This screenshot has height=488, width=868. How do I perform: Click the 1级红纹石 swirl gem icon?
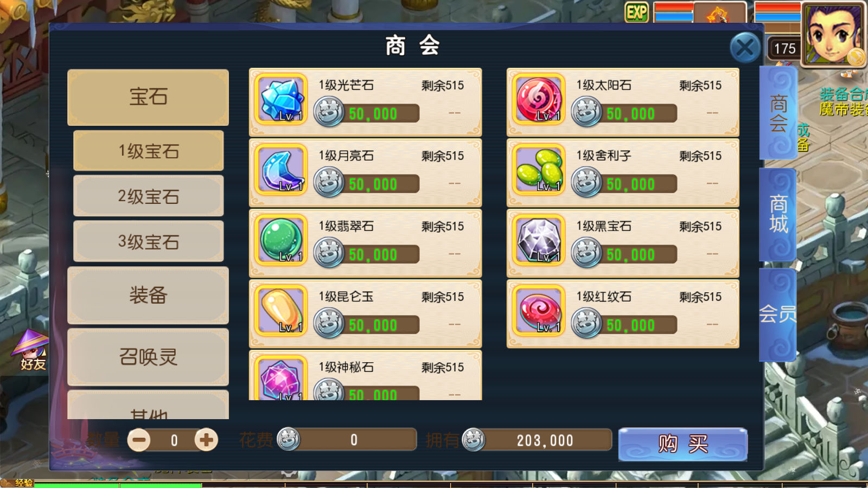tap(539, 311)
